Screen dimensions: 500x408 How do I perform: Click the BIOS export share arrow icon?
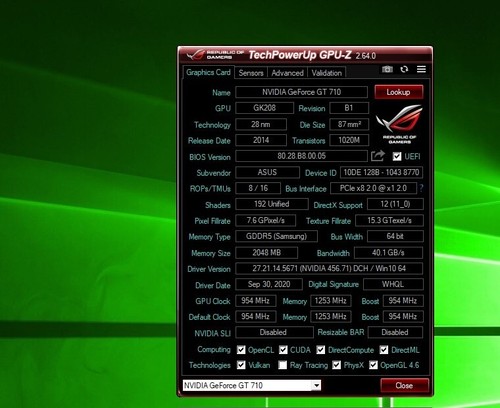(x=378, y=156)
